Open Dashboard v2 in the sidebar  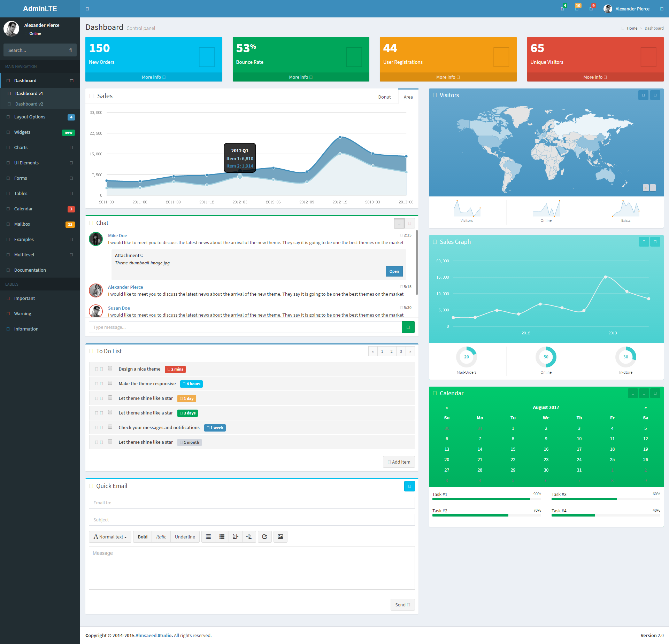click(29, 104)
